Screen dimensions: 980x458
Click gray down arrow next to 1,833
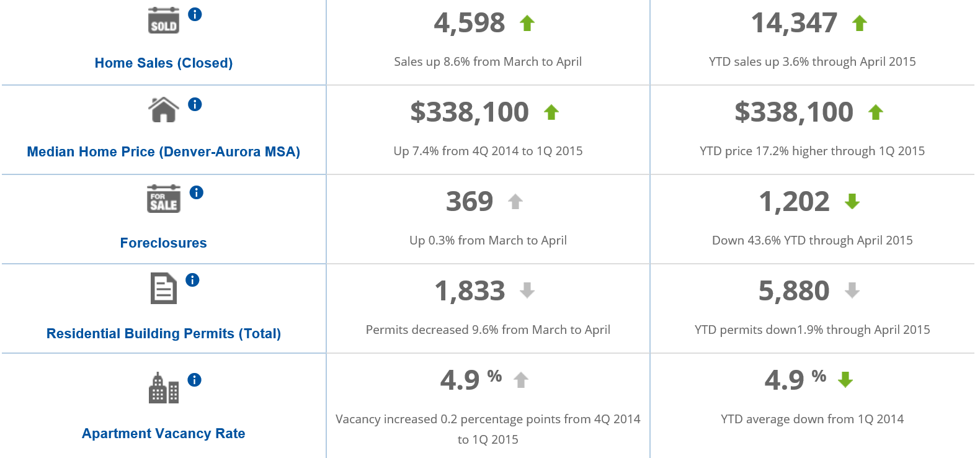click(527, 290)
